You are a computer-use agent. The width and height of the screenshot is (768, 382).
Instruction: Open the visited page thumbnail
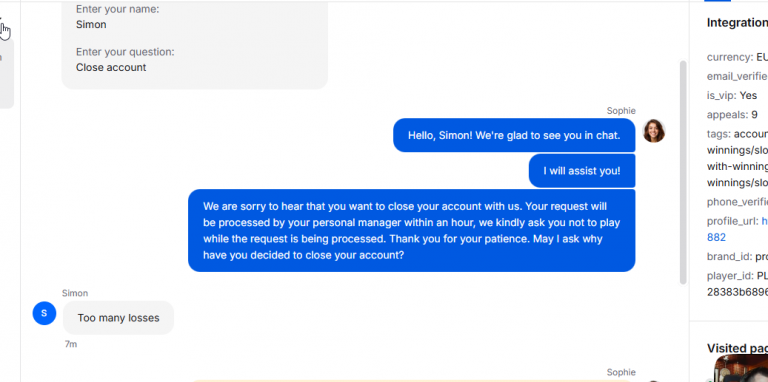click(741, 368)
